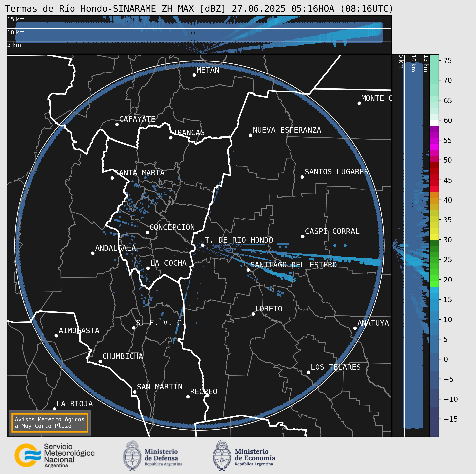Click the 15 km label in top cross-section

pos(16,19)
